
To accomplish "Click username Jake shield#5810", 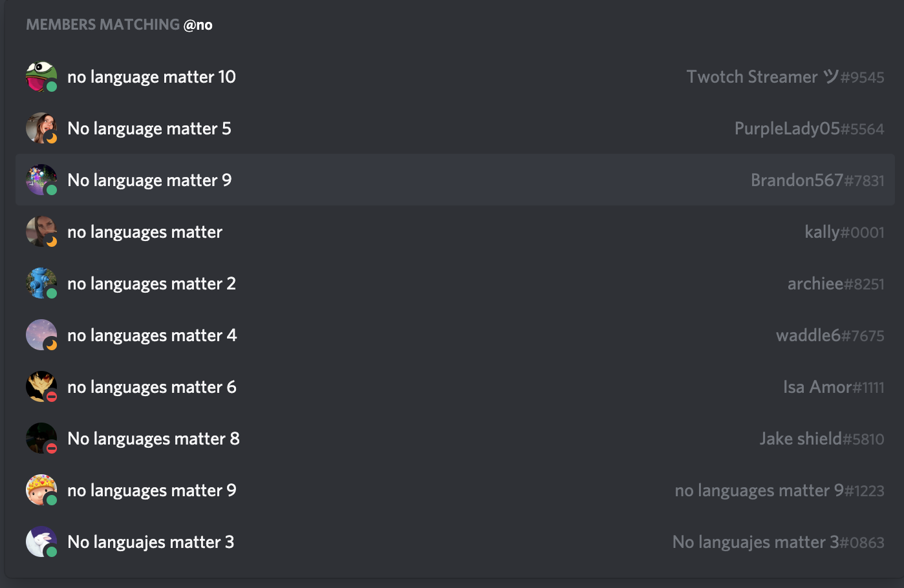I will pos(821,439).
